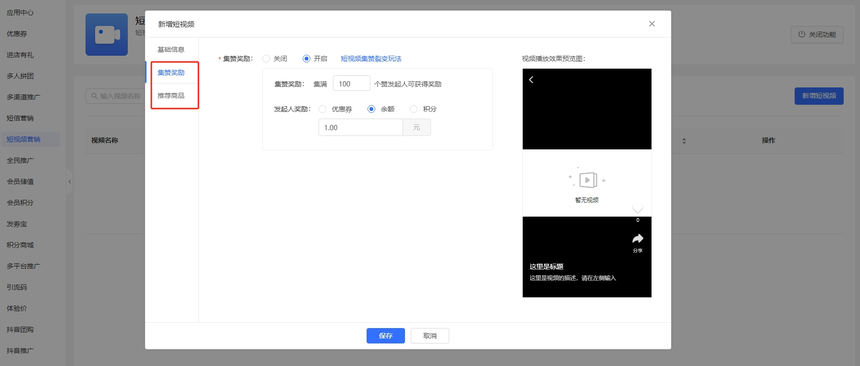Click the heart like icon in preview
This screenshot has height=366, width=860.
[637, 209]
